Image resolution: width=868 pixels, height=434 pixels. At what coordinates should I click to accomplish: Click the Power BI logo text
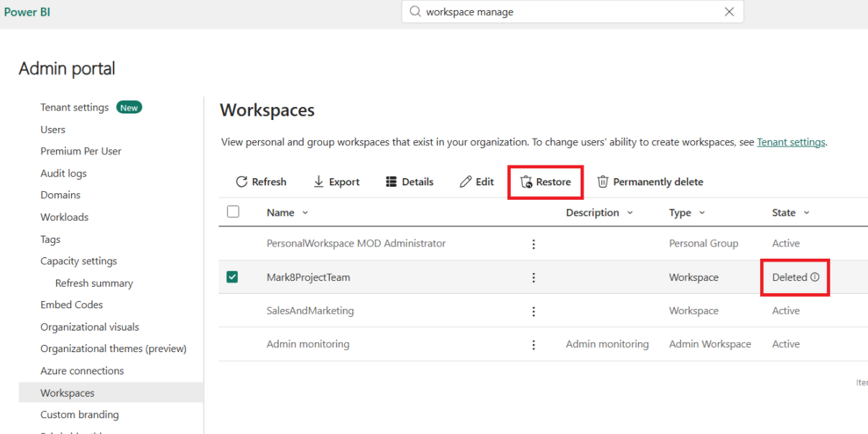pos(27,12)
